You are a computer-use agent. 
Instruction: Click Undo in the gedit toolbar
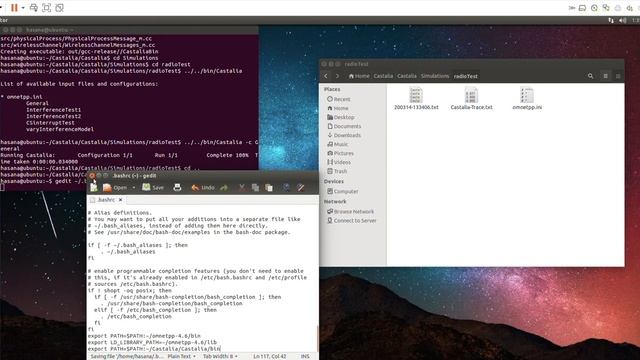[203, 187]
